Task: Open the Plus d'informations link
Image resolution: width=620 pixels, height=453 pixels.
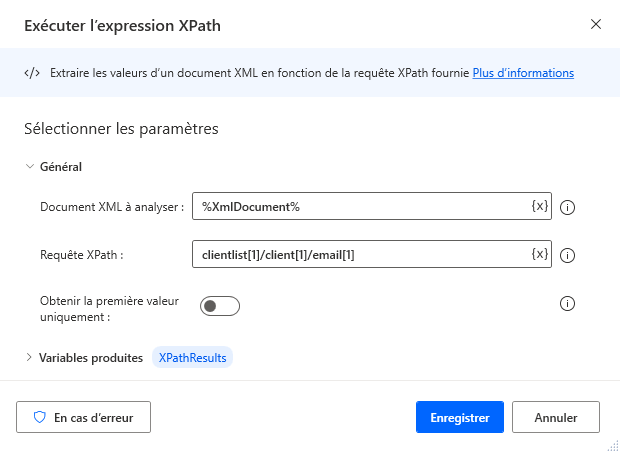Action: [x=523, y=73]
